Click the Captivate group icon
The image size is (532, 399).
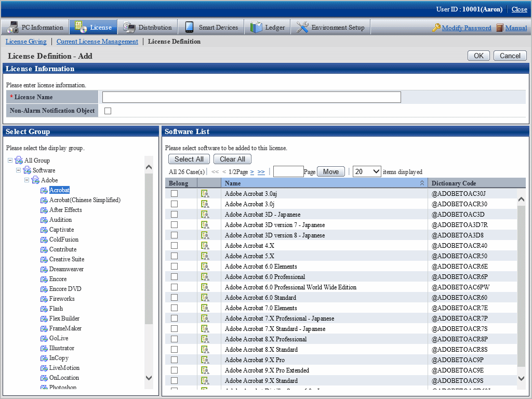click(x=44, y=230)
